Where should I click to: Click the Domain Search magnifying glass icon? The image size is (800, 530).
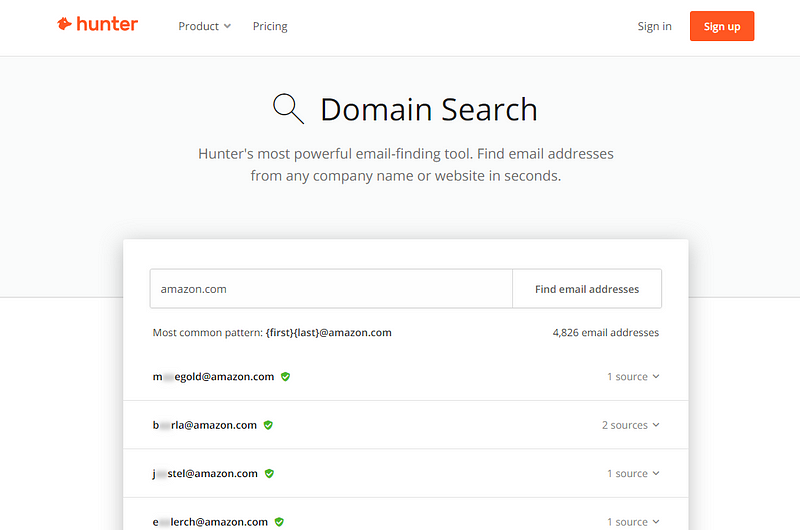(x=289, y=108)
